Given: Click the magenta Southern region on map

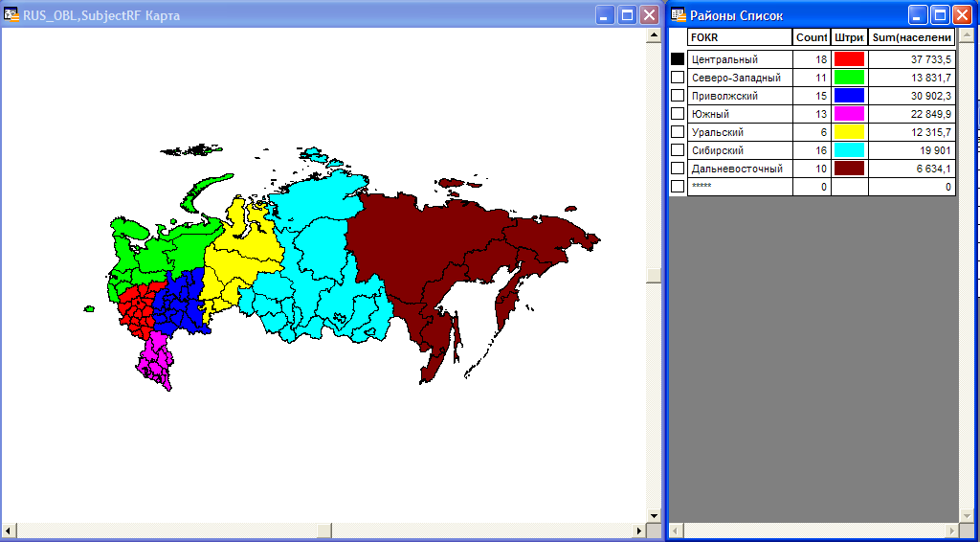Looking at the screenshot, I should click(154, 359).
